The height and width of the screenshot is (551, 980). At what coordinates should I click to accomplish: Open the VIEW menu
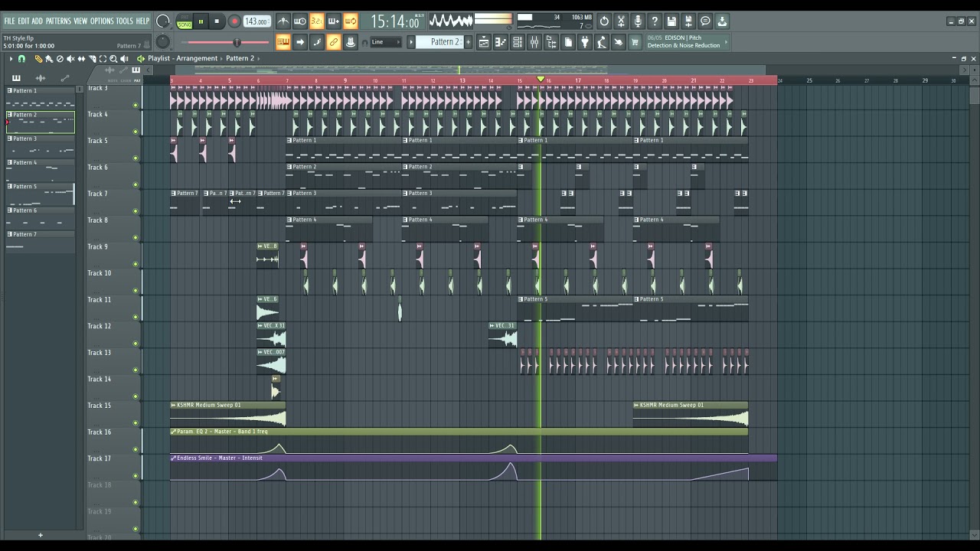80,21
